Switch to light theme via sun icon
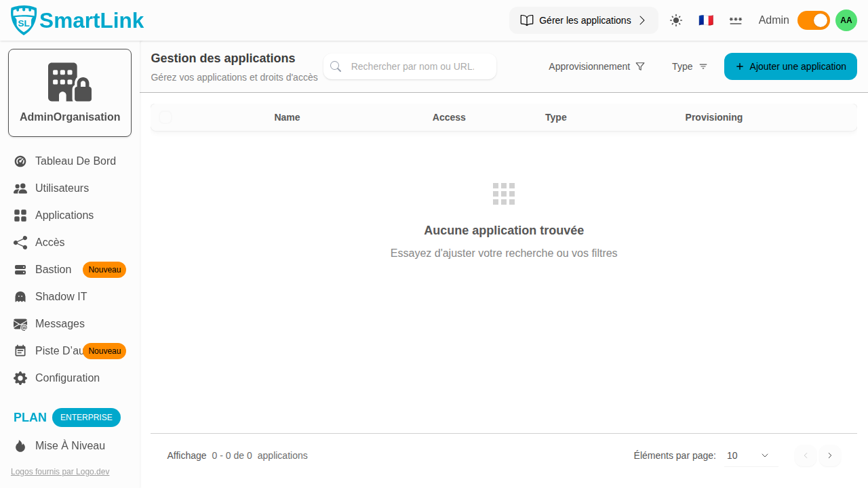 pyautogui.click(x=675, y=20)
